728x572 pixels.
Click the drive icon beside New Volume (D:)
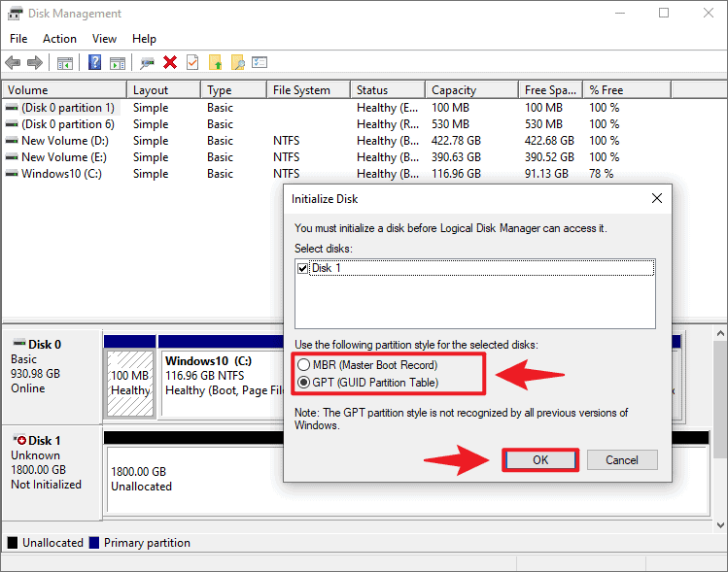click(x=12, y=141)
